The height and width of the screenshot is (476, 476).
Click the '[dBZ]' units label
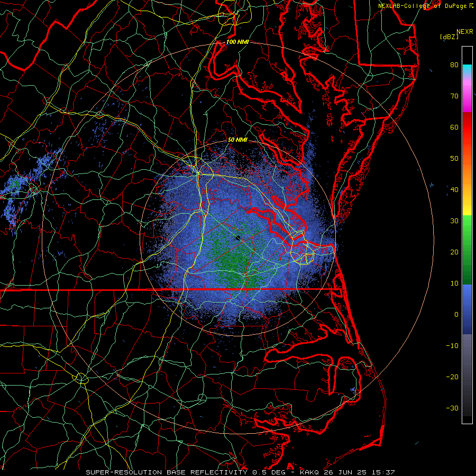(449, 36)
